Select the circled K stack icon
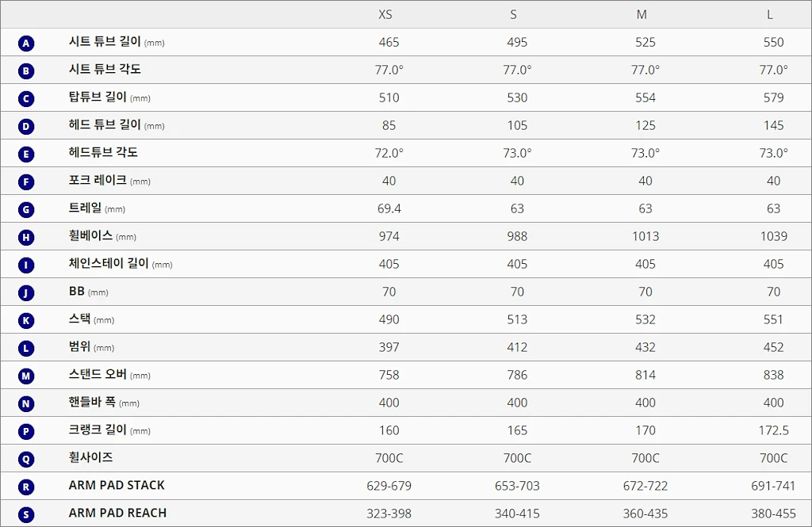Viewport: 812px width, 527px height. point(26,321)
